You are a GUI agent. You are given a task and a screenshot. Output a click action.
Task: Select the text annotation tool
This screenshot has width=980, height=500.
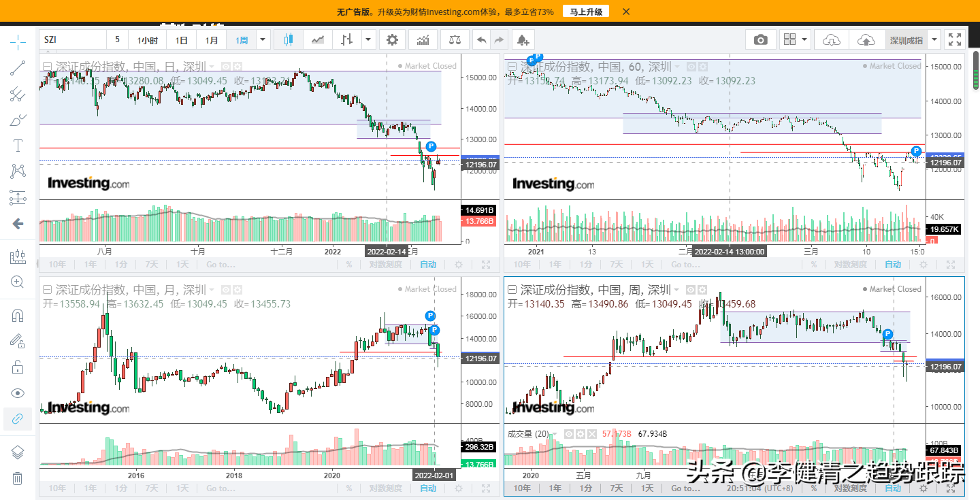coord(18,146)
